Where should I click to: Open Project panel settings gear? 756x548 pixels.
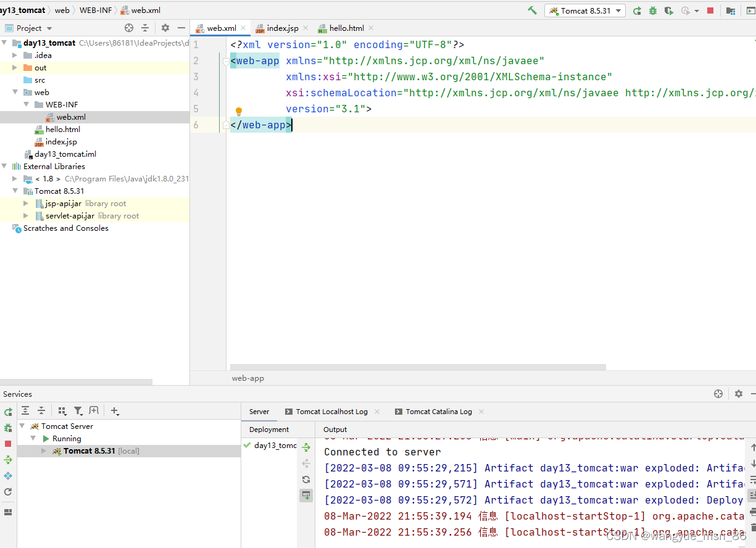pyautogui.click(x=165, y=28)
